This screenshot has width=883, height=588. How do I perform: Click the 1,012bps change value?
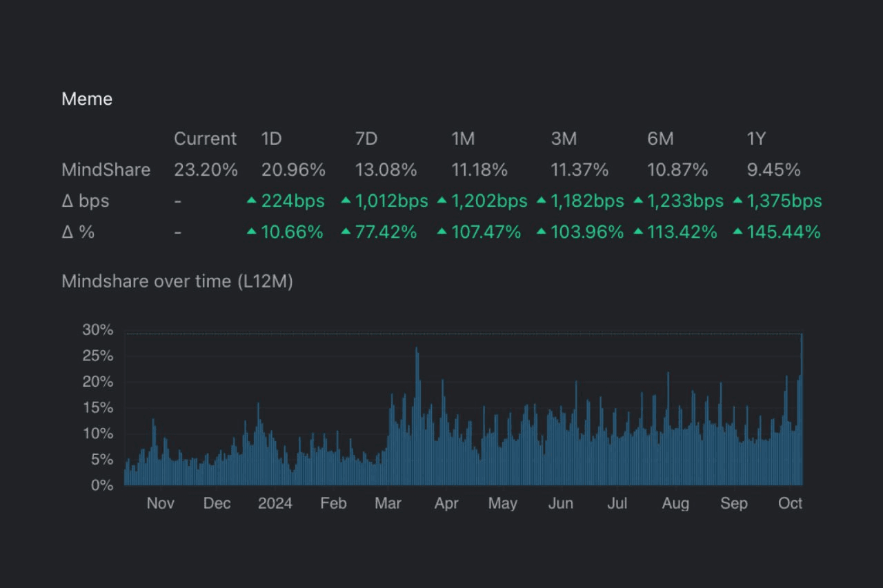pyautogui.click(x=391, y=201)
